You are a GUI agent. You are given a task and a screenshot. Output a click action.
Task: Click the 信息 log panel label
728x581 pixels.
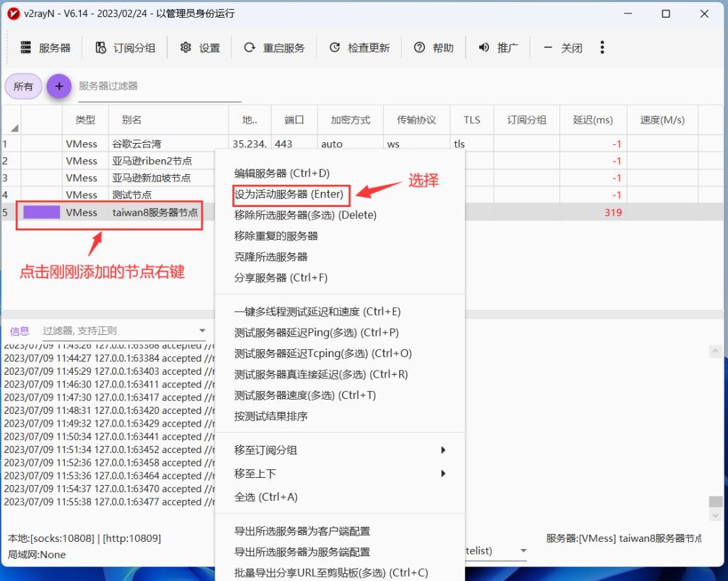pyautogui.click(x=19, y=331)
